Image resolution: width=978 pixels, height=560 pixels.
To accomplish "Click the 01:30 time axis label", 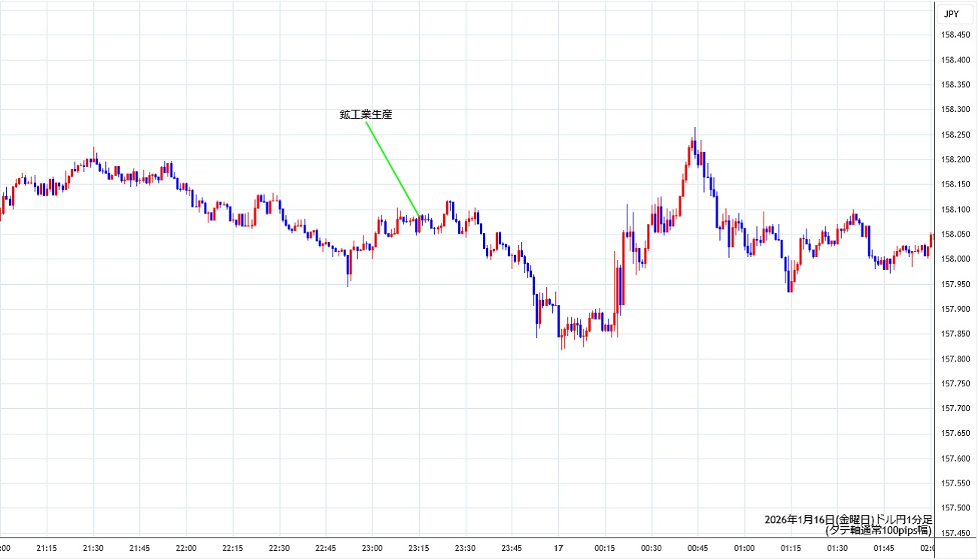I will (837, 549).
